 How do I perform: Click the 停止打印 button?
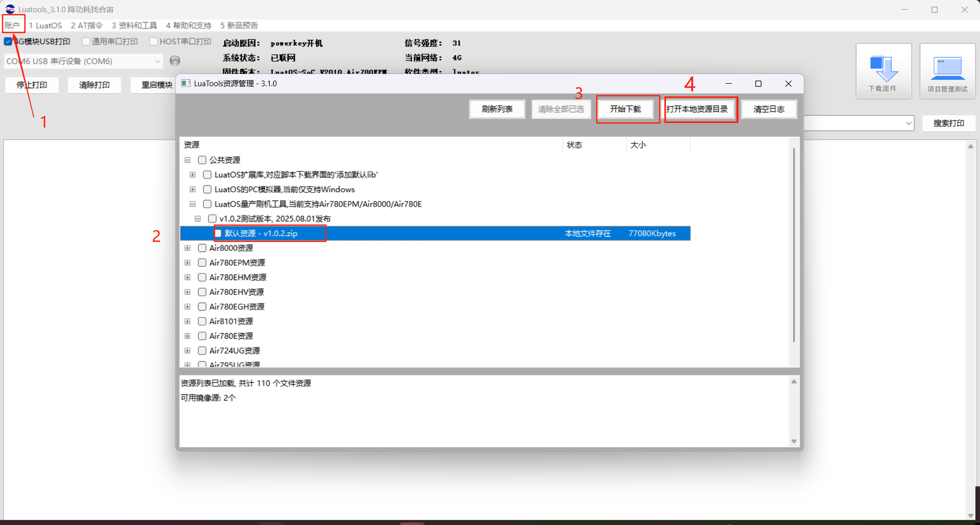(32, 85)
